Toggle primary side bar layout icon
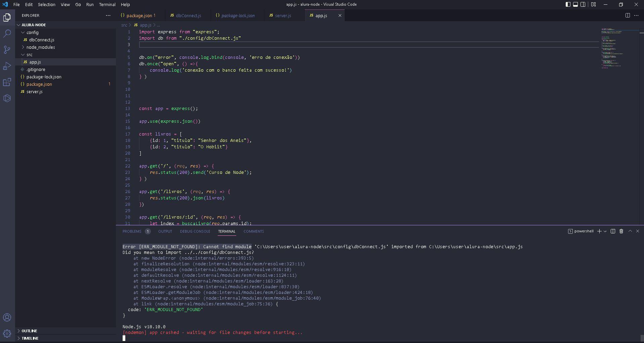The image size is (644, 343). tap(568, 4)
